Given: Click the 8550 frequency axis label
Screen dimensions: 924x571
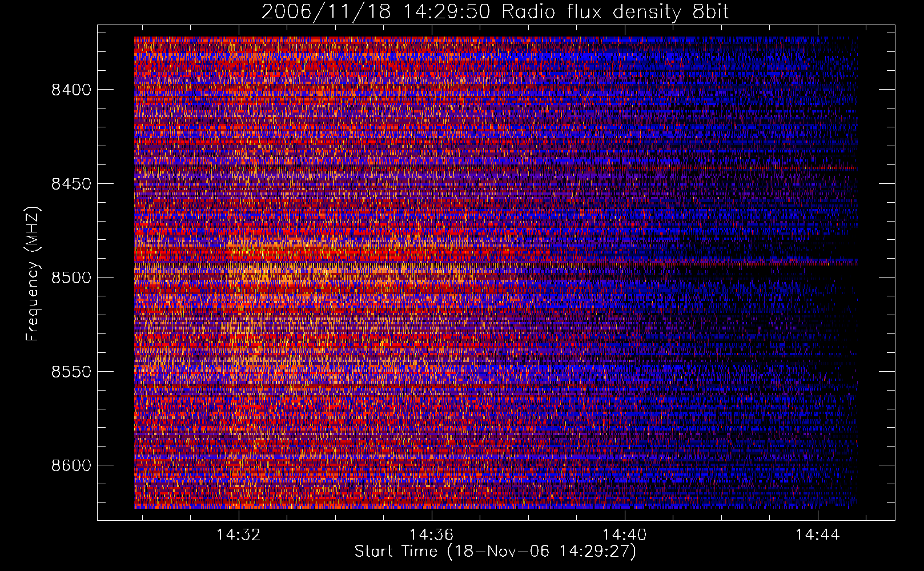Looking at the screenshot, I should (x=71, y=372).
